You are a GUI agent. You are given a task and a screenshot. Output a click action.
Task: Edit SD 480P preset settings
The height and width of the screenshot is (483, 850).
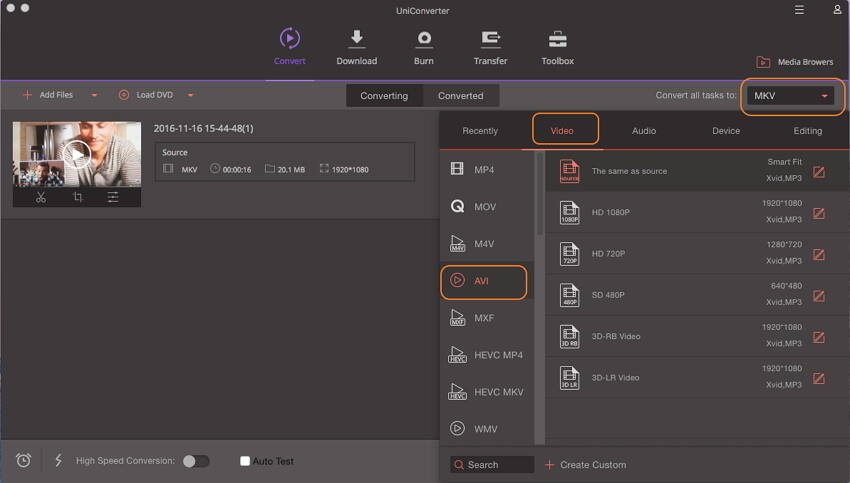tap(819, 295)
